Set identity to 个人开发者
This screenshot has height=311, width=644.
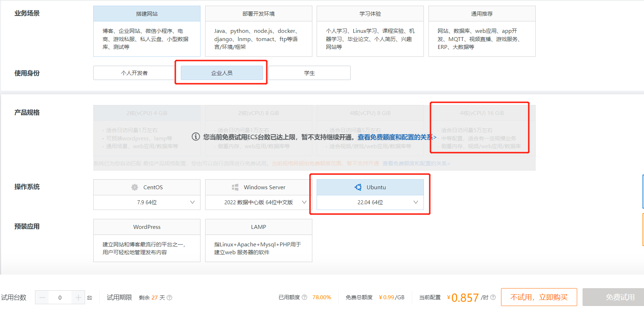pos(134,73)
